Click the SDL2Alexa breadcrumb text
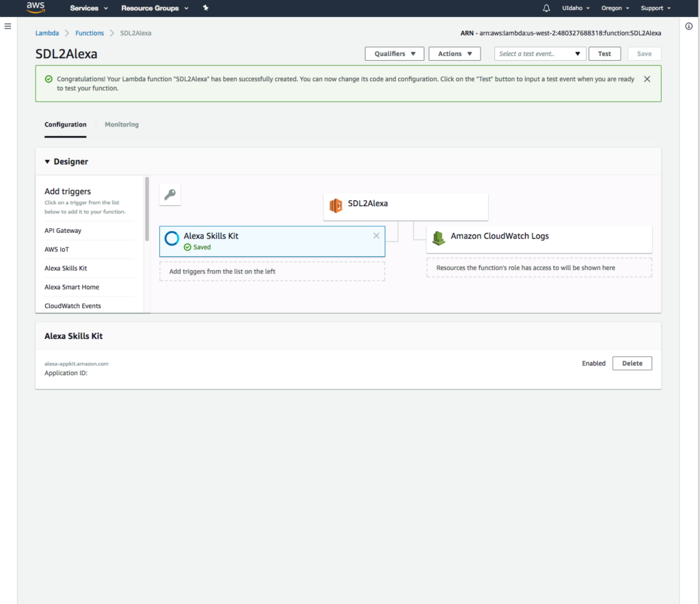 [136, 33]
